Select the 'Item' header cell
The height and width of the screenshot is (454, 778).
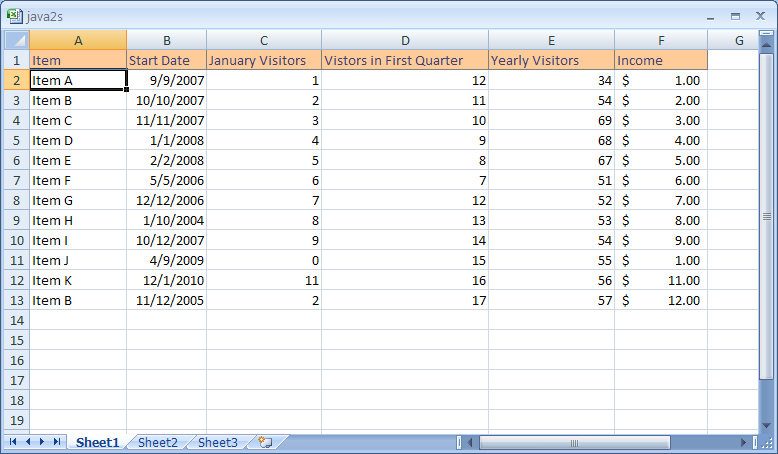pos(78,60)
